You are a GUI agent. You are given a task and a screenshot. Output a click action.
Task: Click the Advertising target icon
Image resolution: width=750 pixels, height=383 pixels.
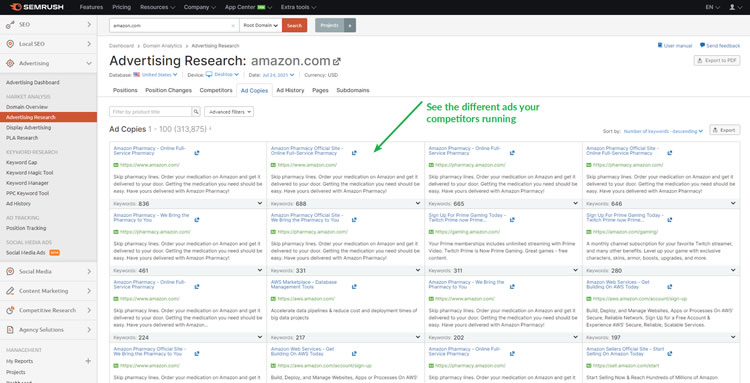click(x=10, y=63)
